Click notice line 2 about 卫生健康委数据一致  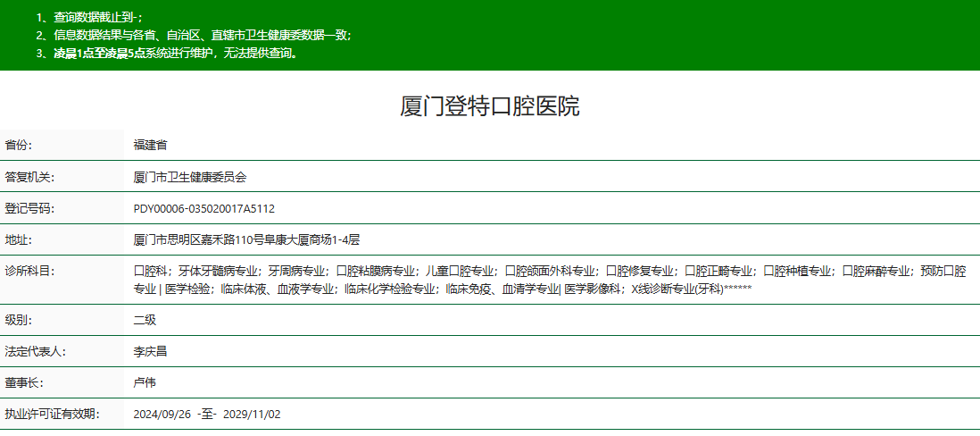tap(194, 36)
